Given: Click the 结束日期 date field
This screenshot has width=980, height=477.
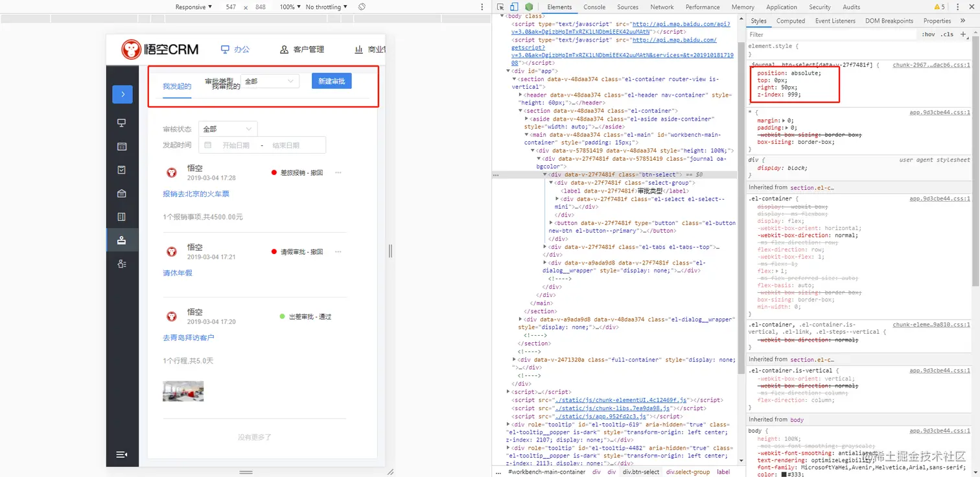Looking at the screenshot, I should click(x=286, y=145).
